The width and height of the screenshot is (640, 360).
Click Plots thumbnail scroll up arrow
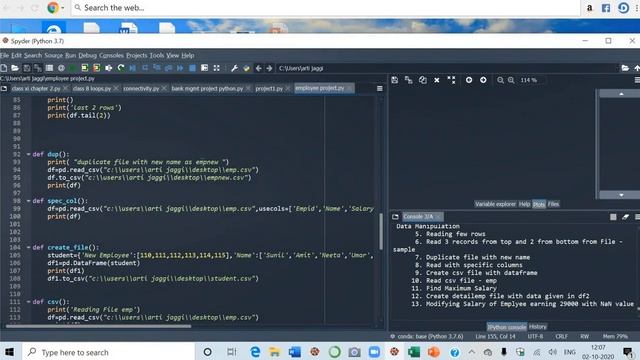(621, 94)
